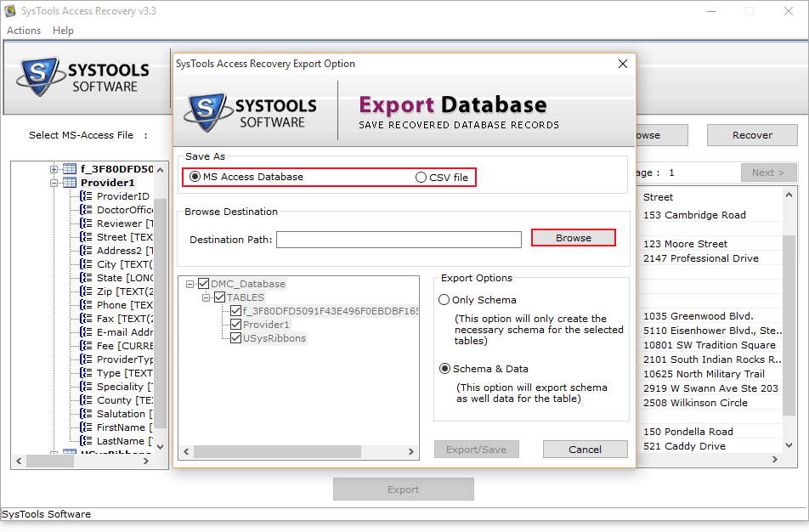Click the Fee field icon in tree
The height and width of the screenshot is (532, 809).
click(x=86, y=346)
